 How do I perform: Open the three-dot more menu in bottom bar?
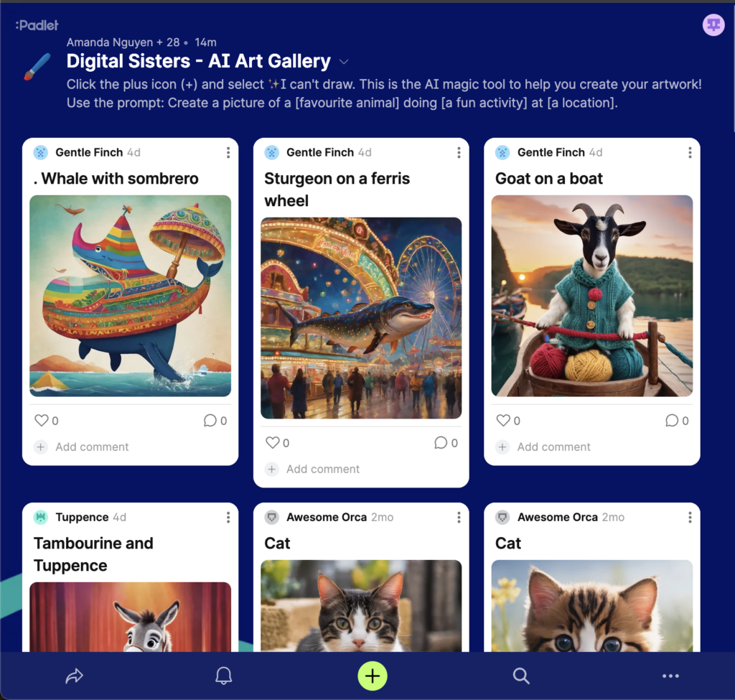[x=670, y=676]
